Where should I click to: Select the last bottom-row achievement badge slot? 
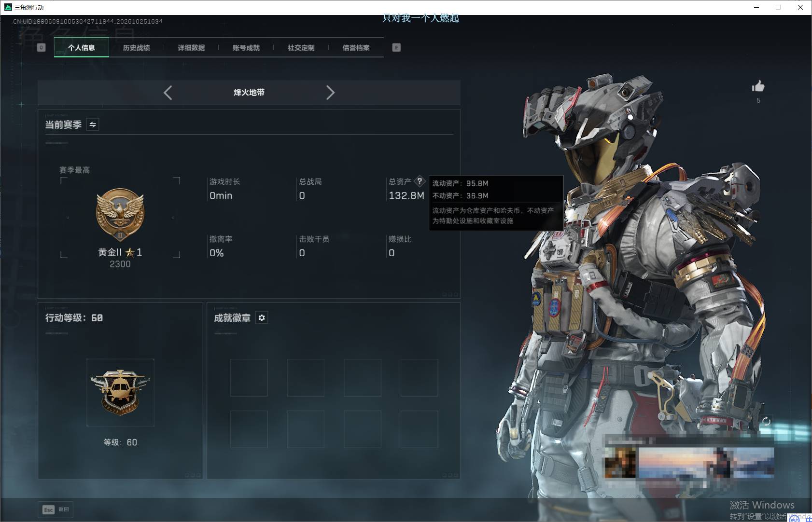click(419, 429)
